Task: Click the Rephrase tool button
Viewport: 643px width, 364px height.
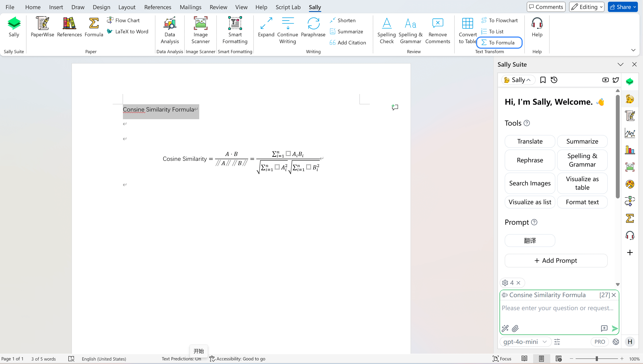Action: point(530,160)
